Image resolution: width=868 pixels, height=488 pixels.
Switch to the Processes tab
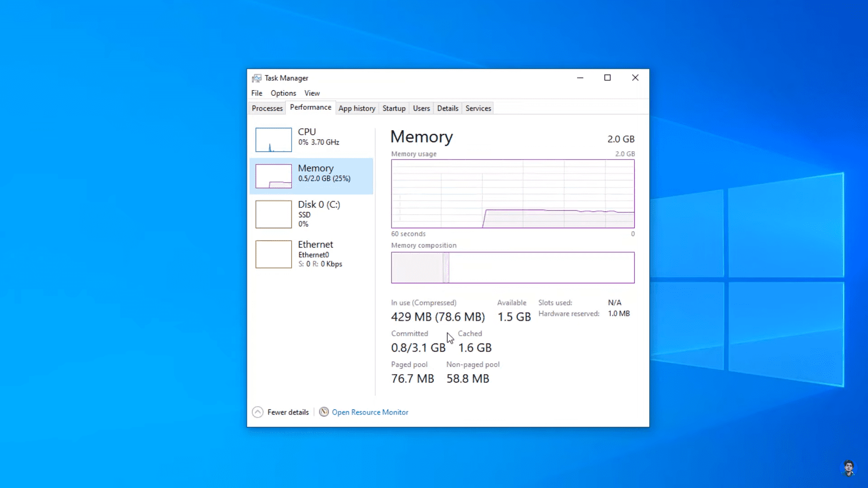pyautogui.click(x=266, y=108)
